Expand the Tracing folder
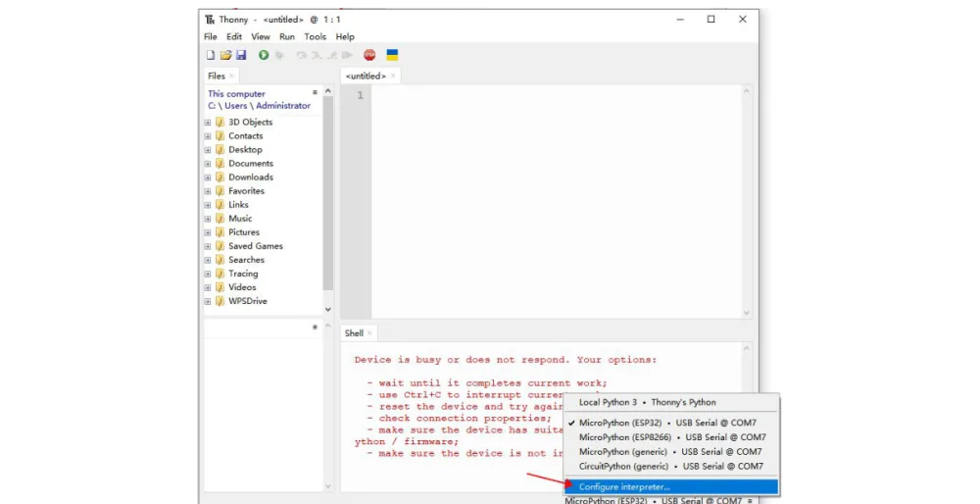 tap(208, 274)
